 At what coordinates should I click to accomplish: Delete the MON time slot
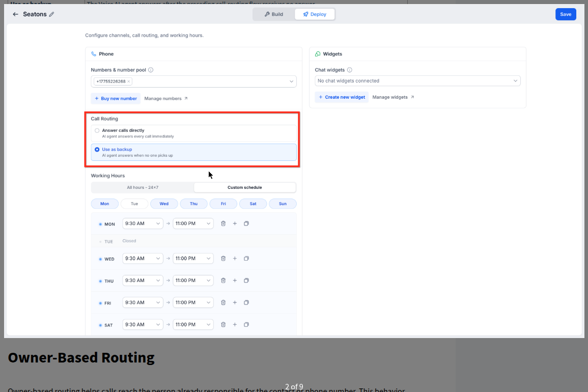[x=223, y=223]
